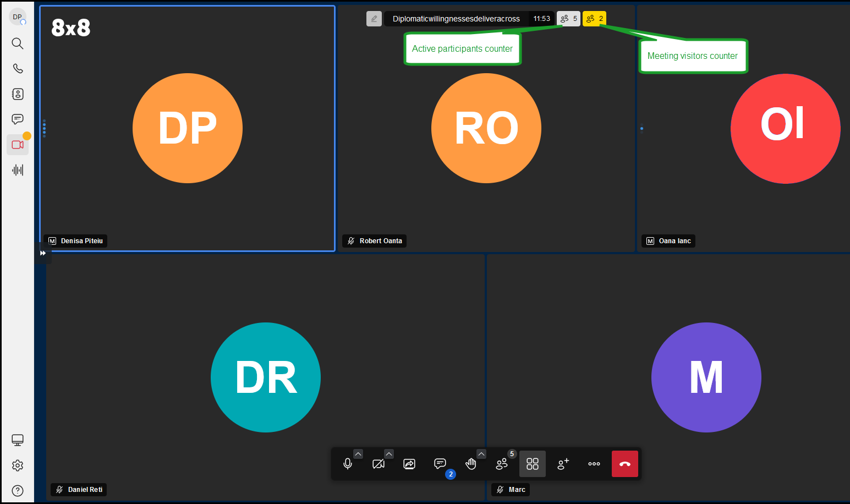Image resolution: width=850 pixels, height=504 pixels.
Task: Click the 8x8 logo
Action: [x=71, y=28]
